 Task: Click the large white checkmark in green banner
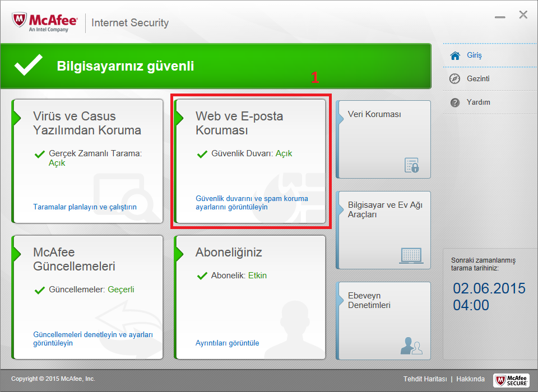[x=28, y=64]
